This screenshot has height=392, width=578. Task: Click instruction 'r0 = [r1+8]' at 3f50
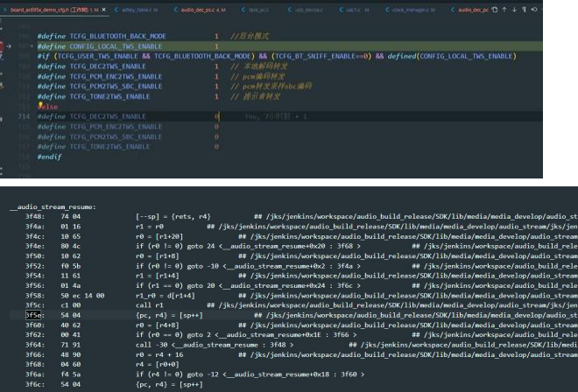(x=158, y=255)
